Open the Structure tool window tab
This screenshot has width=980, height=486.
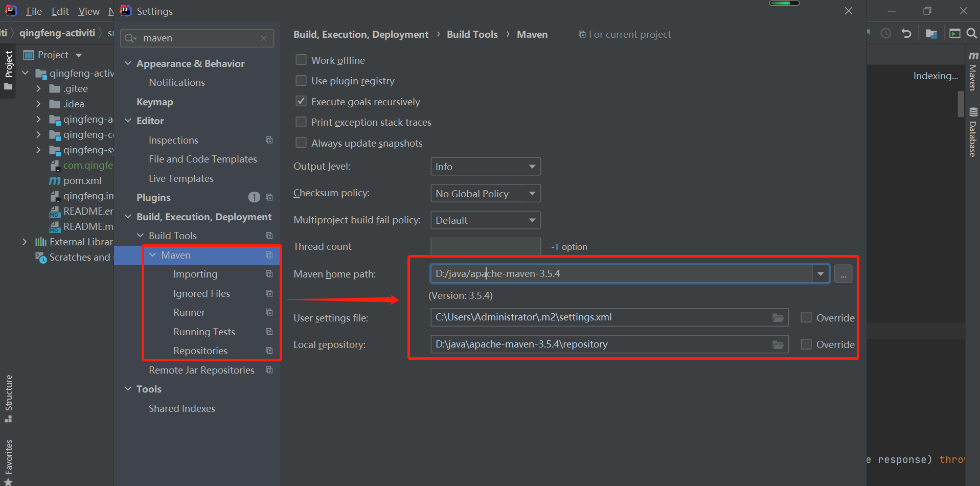(8, 399)
